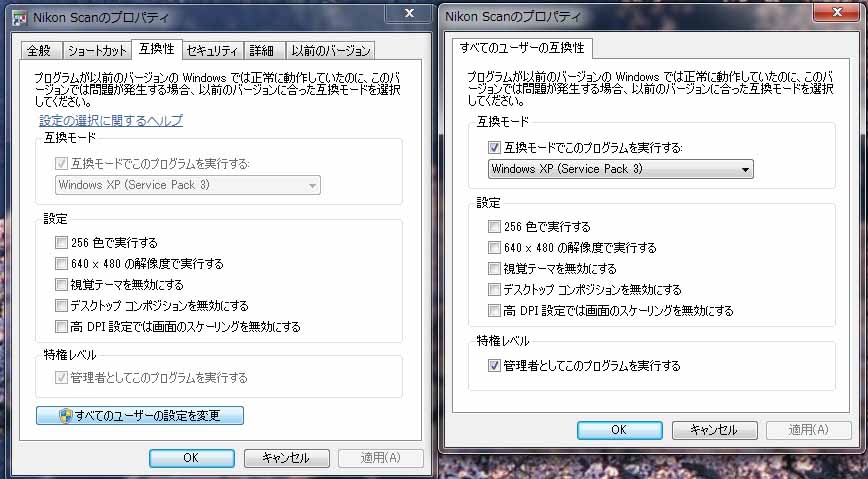Enable 256 色で実行する in right dialog
Screen dimensions: 868x479
point(494,226)
